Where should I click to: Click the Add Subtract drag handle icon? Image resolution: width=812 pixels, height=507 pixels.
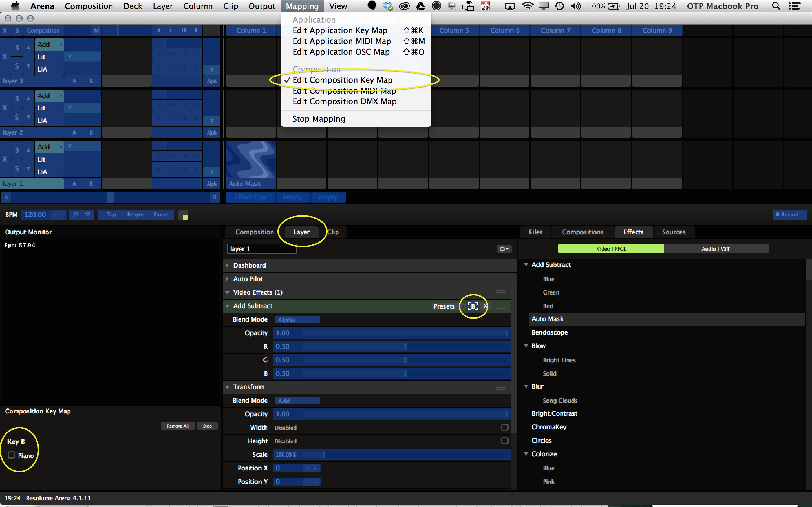[501, 306]
